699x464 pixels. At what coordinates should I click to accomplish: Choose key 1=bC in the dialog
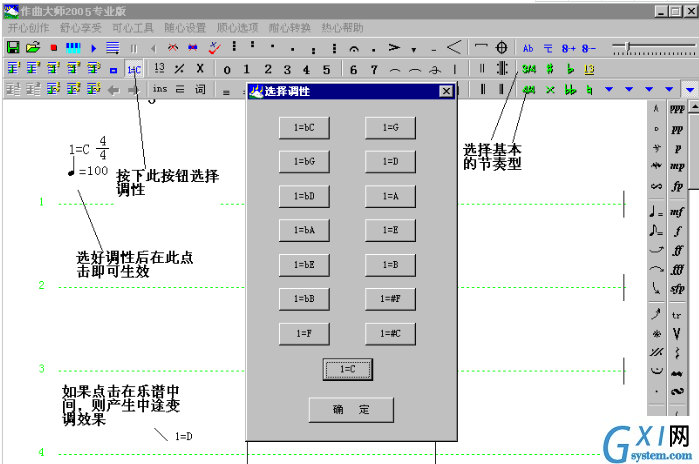304,127
